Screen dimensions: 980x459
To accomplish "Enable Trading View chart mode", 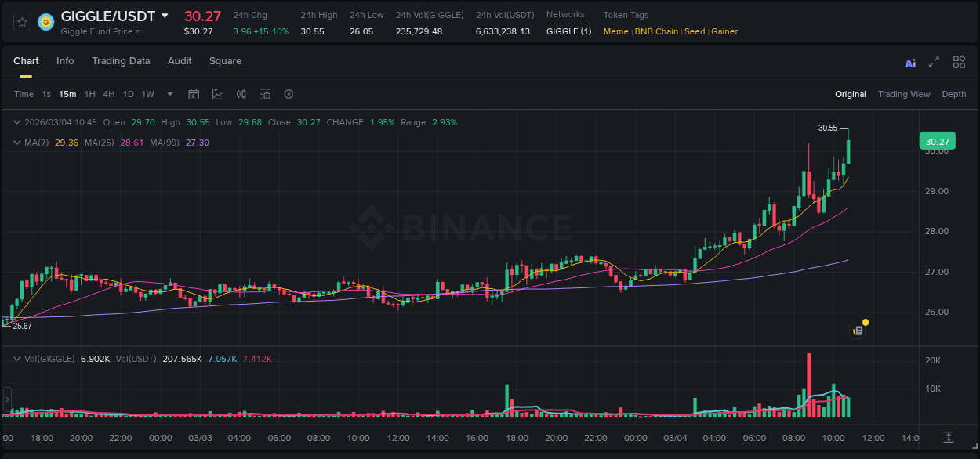I will 904,94.
